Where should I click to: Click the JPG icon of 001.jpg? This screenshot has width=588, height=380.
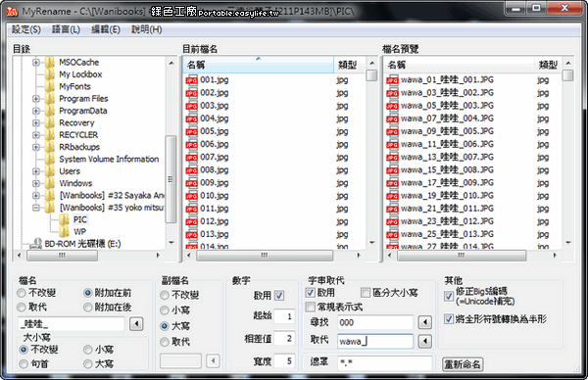point(192,80)
